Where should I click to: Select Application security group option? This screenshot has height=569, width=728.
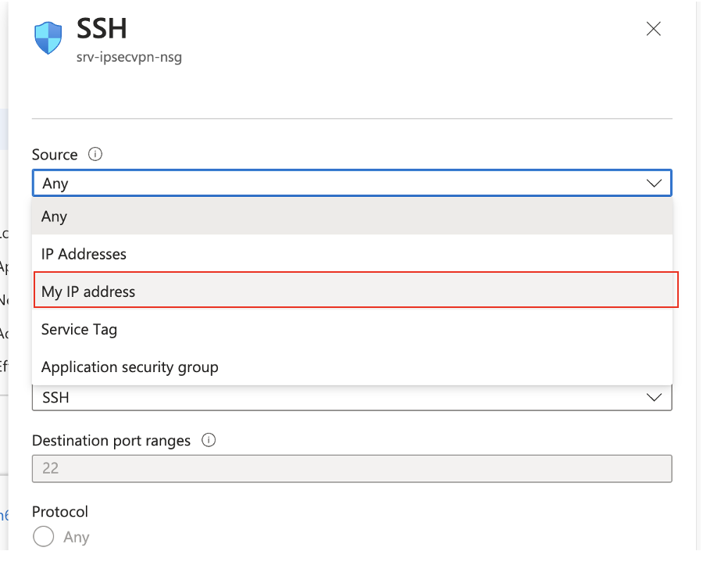tap(352, 367)
